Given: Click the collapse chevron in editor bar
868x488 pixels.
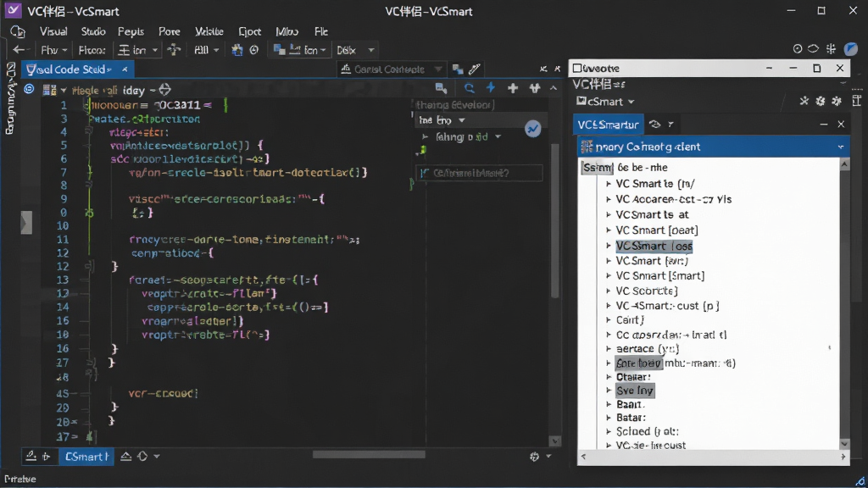Looking at the screenshot, I should 553,88.
